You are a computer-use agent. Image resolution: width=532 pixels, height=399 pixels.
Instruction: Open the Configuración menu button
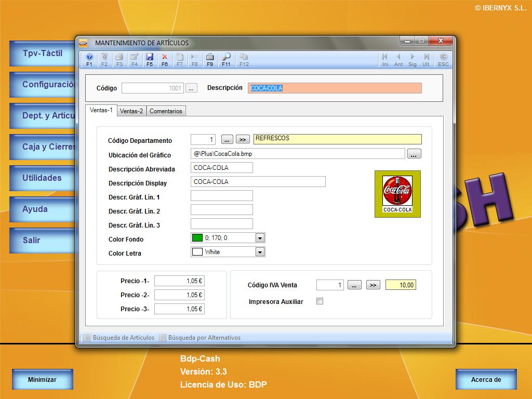pyautogui.click(x=43, y=85)
